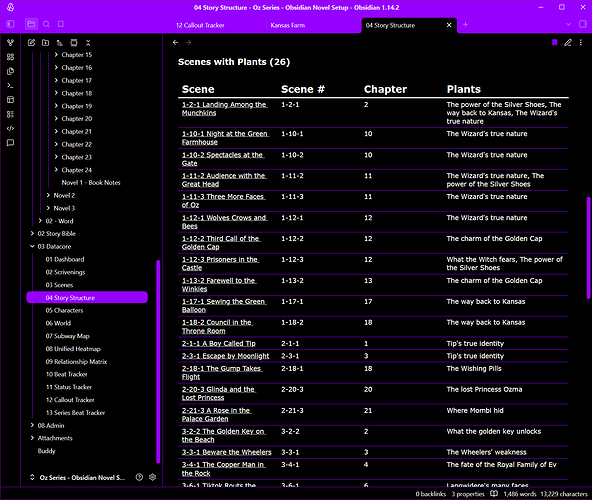
Task: Click the Scene column header
Action: pos(198,90)
